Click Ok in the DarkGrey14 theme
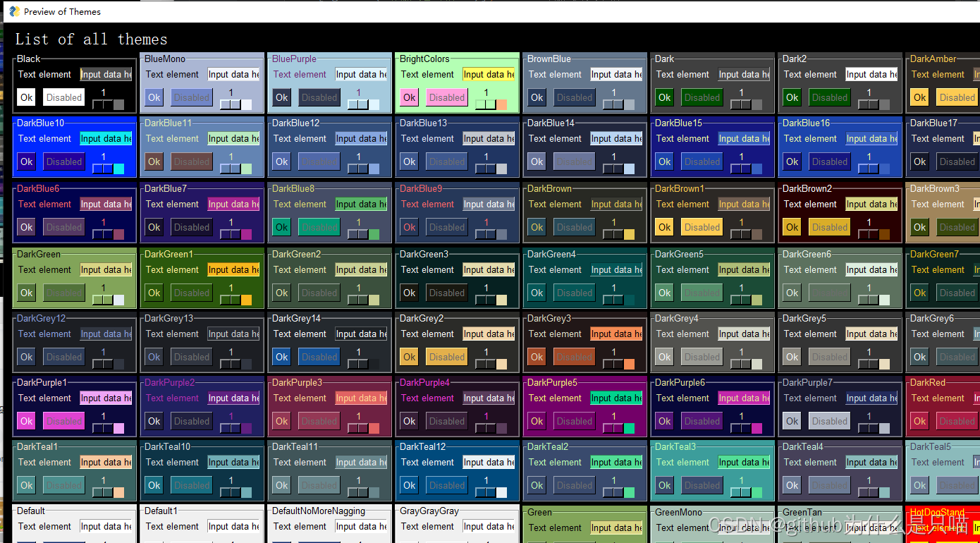This screenshot has height=543, width=980. tap(282, 357)
